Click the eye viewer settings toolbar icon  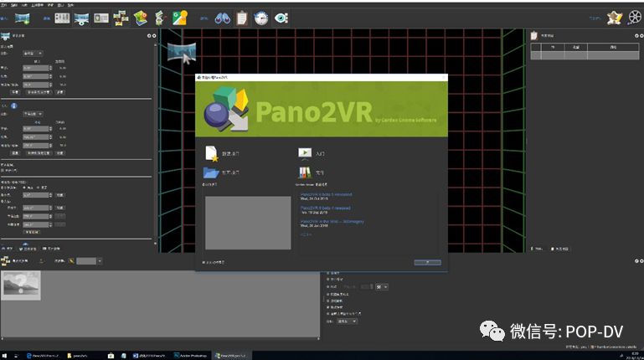[281, 18]
